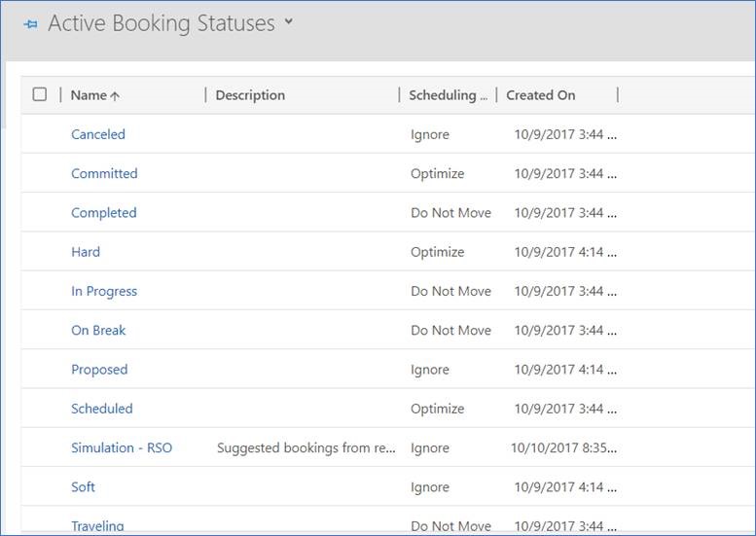Screen dimensions: 756x536
Task: Open the Scheduled booking status
Action: [x=102, y=409]
